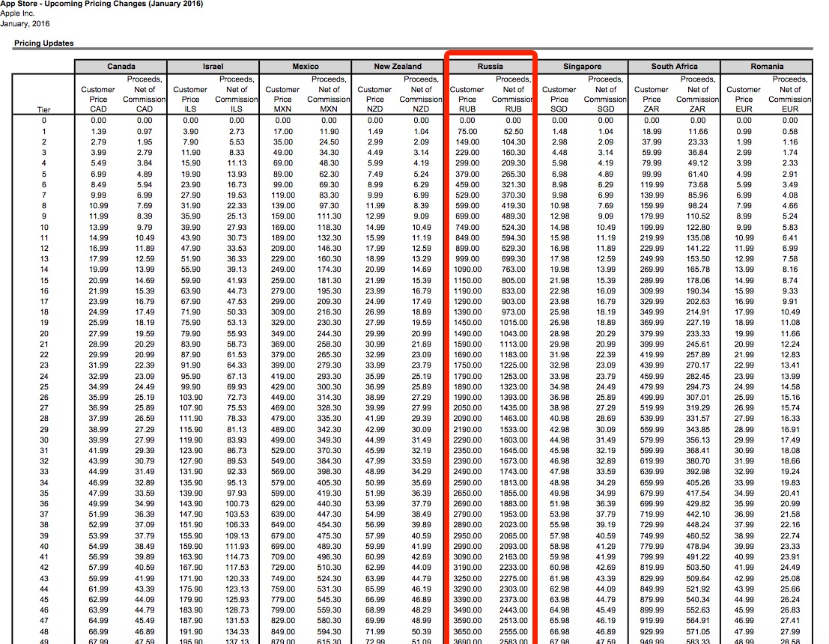Screen dimensions: 829x644
Task: Click the 'Customer Price MXN' subheader
Action: pos(282,100)
